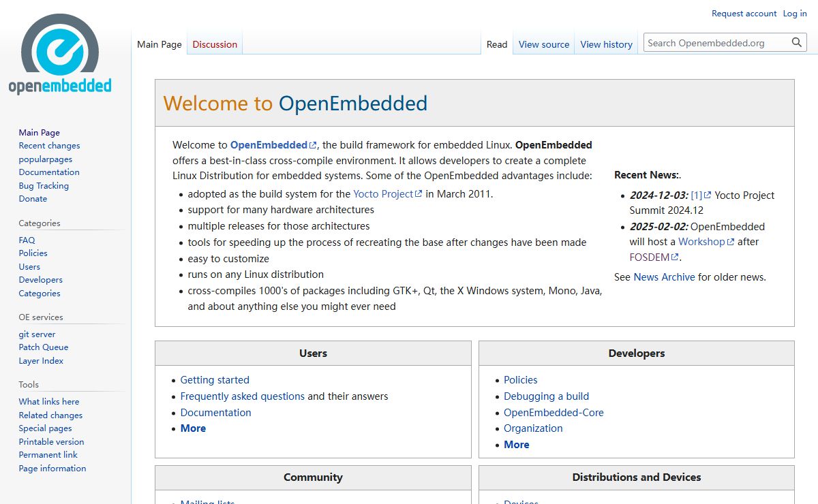Open Page information link
Screen dimensions: 818x504
tap(52, 469)
